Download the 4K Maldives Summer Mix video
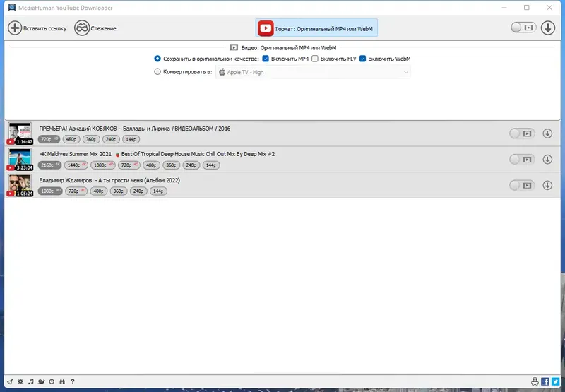The height and width of the screenshot is (392, 565). coord(547,159)
